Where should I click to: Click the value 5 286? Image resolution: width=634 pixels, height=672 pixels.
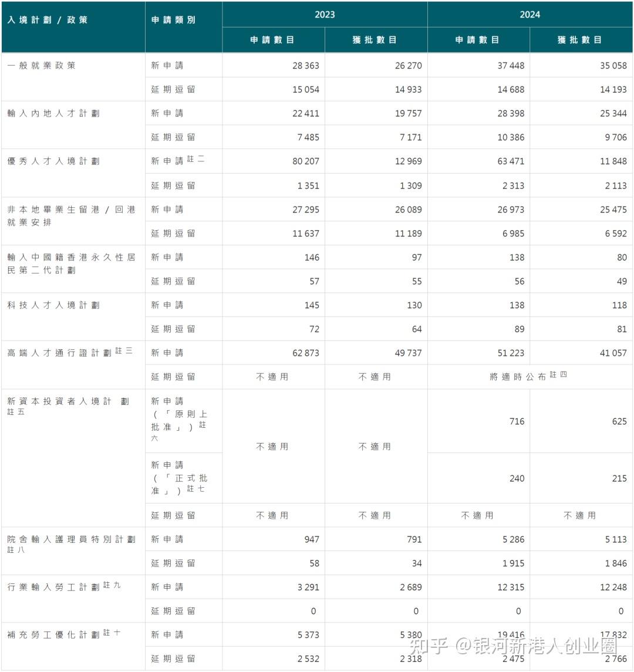click(x=513, y=539)
